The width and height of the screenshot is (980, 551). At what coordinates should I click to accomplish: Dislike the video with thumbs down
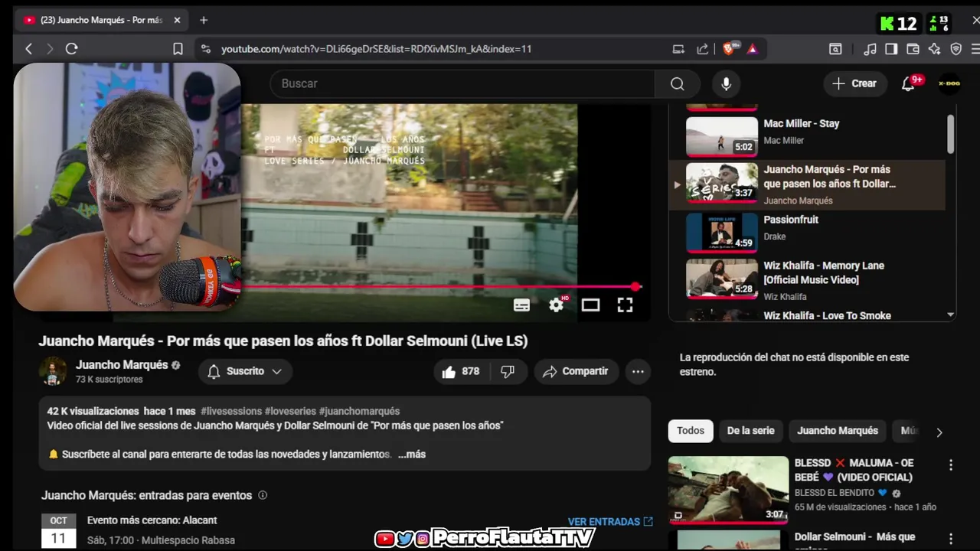[x=508, y=371]
